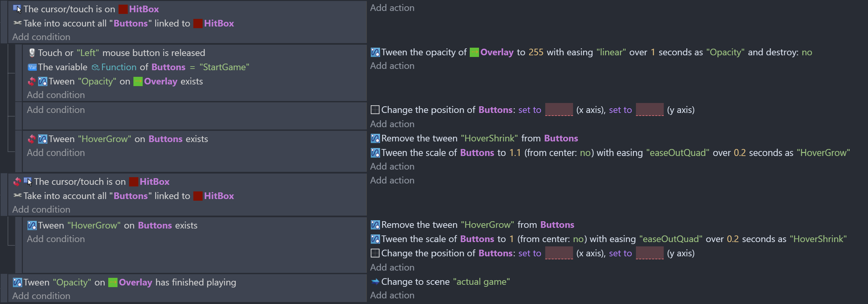This screenshot has height=304, width=868.
Task: Click "actual game" scene name parameter
Action: 481,281
